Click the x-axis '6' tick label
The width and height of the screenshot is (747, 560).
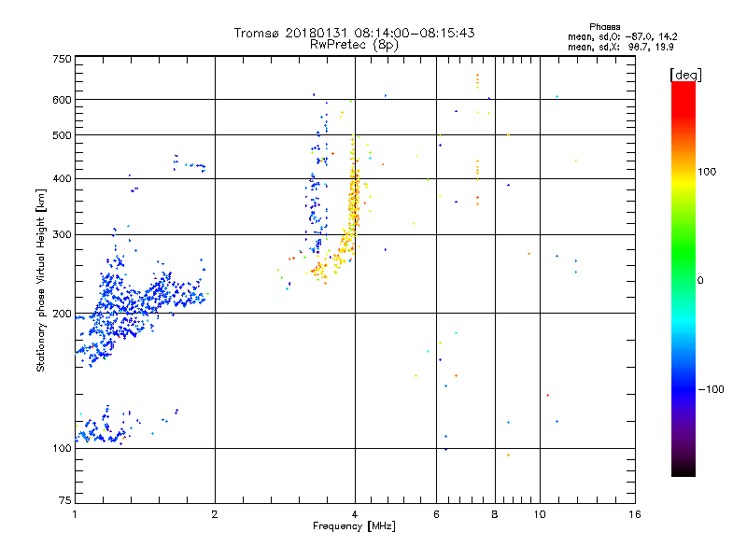tap(436, 514)
